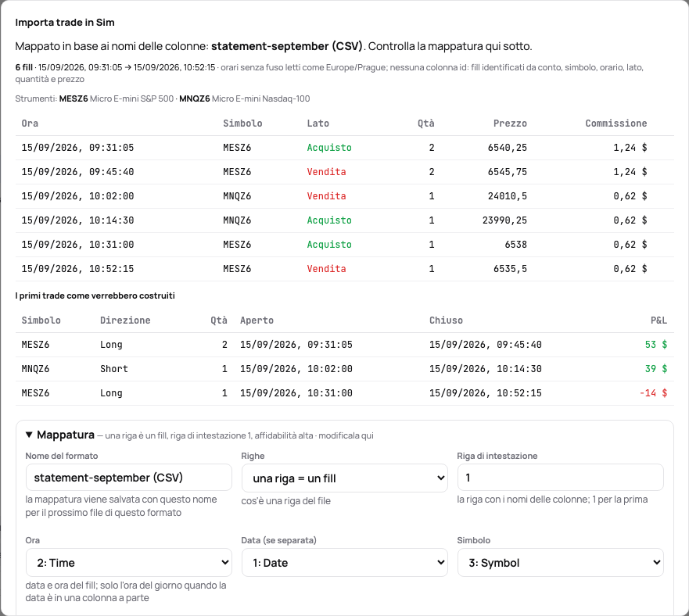Click the 'Prezzo' column header
The width and height of the screenshot is (689, 616).
click(x=510, y=124)
